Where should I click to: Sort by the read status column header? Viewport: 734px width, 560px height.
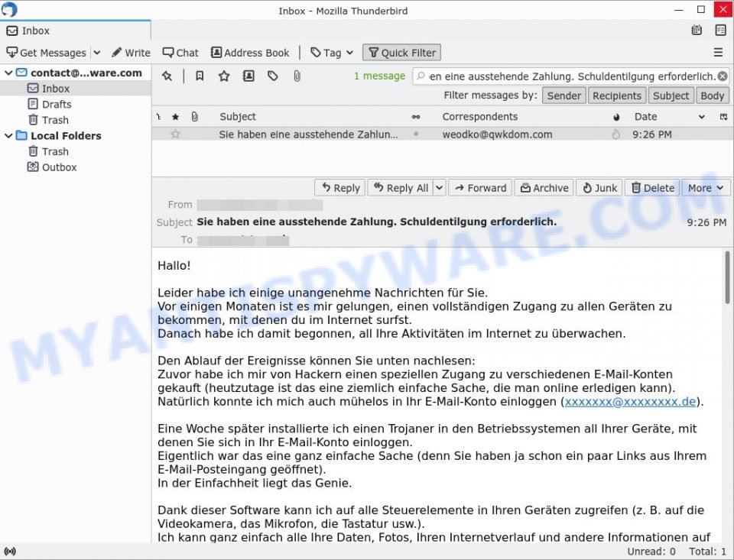(416, 116)
